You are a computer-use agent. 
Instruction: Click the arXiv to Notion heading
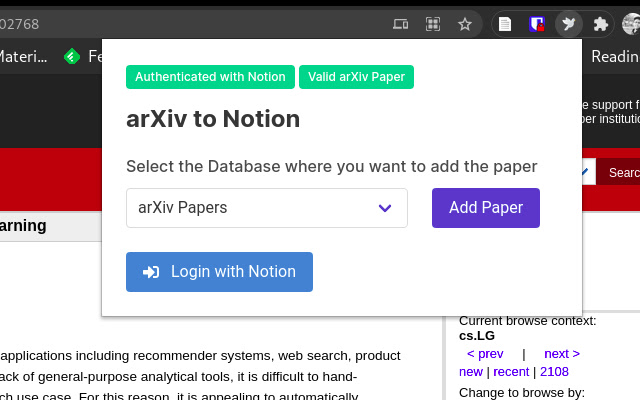pos(213,119)
